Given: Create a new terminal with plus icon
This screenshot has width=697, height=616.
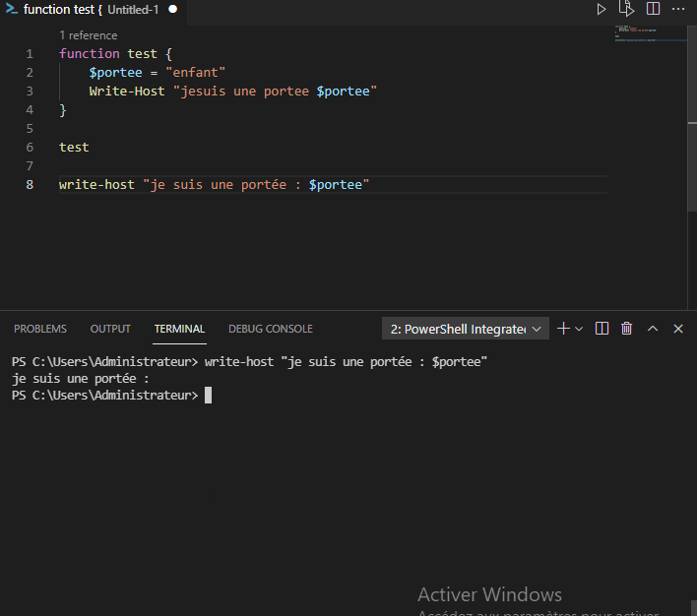Looking at the screenshot, I should 563,329.
